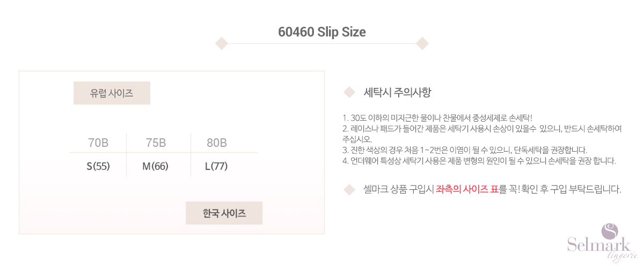Click the diamond bullet beside 세탁시 주의사항
644x268 pixels.
point(349,92)
